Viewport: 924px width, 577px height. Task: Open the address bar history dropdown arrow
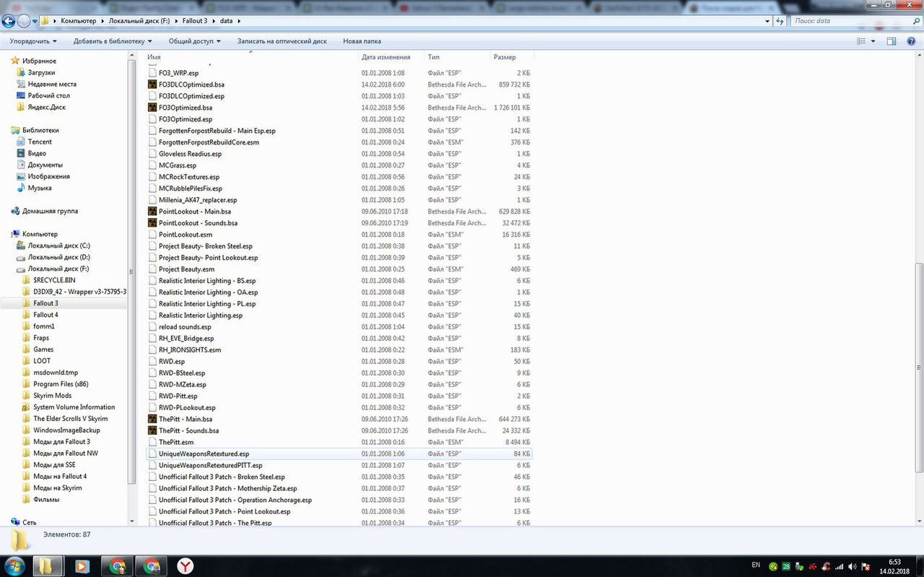(x=767, y=21)
